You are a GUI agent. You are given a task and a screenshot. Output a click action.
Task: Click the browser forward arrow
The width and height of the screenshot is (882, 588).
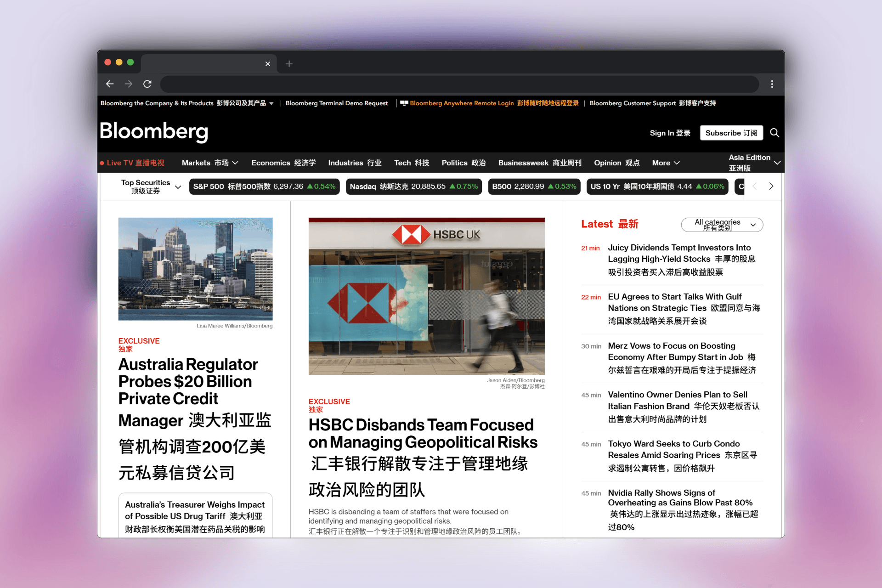(x=129, y=84)
